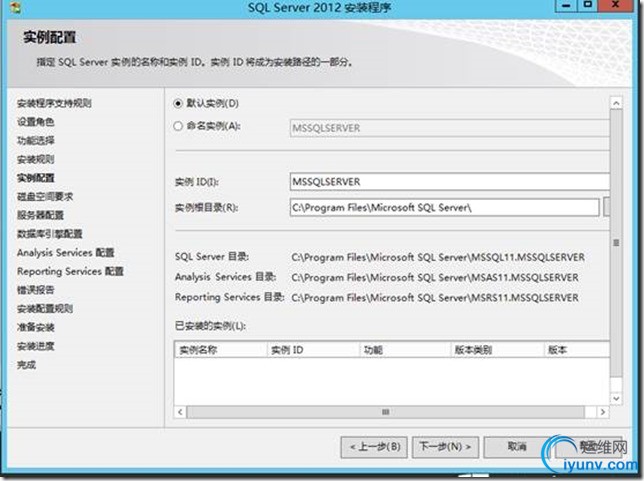644x481 pixels.
Task: Open the 完成 step
Action: coord(26,365)
